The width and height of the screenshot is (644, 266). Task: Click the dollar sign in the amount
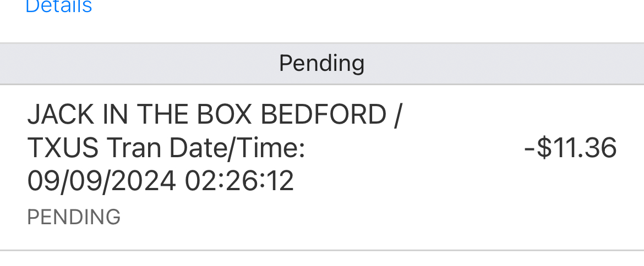pyautogui.click(x=544, y=148)
